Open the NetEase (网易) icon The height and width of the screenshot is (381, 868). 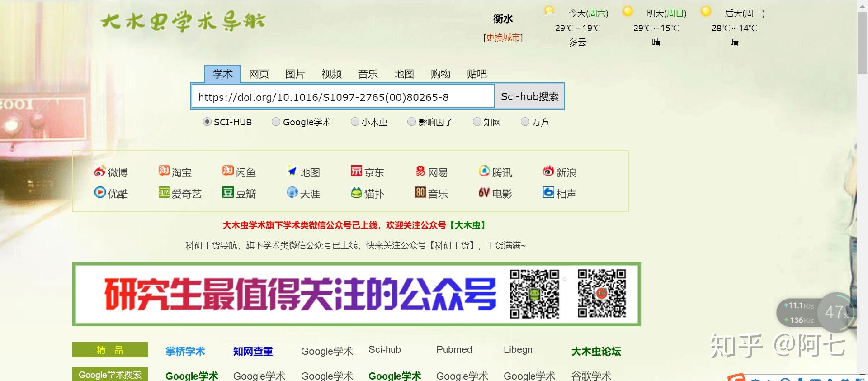pos(420,171)
